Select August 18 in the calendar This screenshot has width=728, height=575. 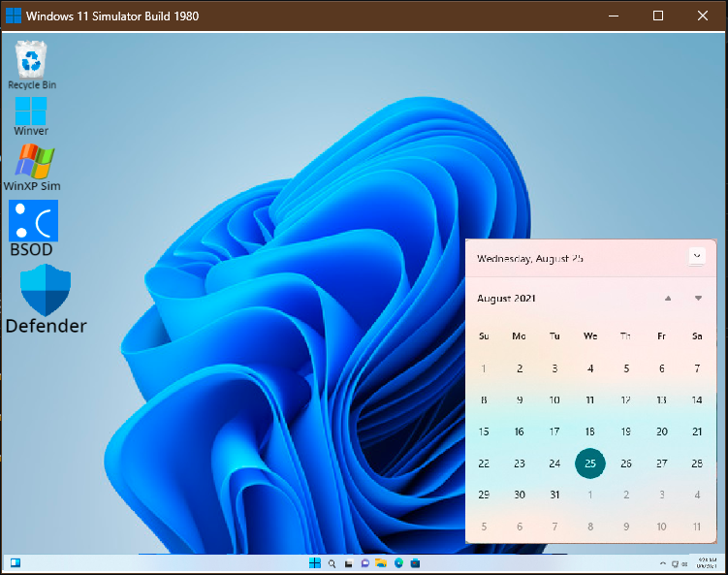590,431
